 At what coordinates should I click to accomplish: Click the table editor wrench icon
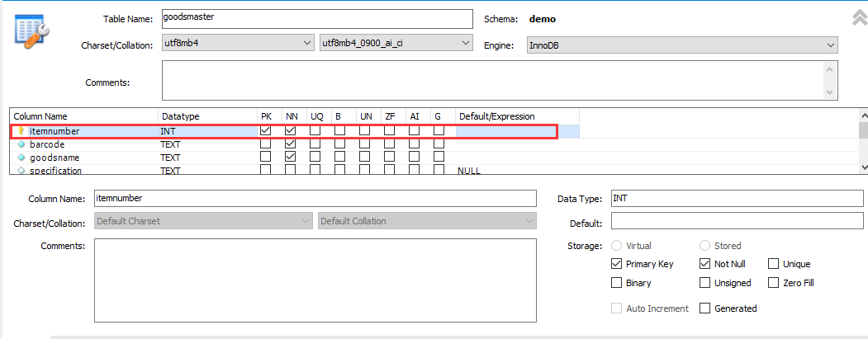(31, 30)
